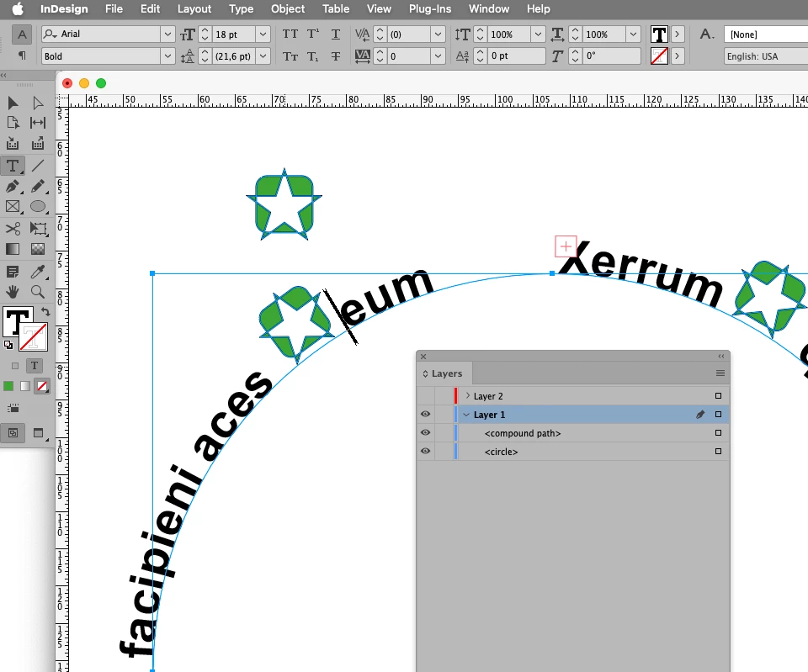Screen dimensions: 808x672
Task: Switch to Paragraph Formatting Controls
Action: [22, 56]
